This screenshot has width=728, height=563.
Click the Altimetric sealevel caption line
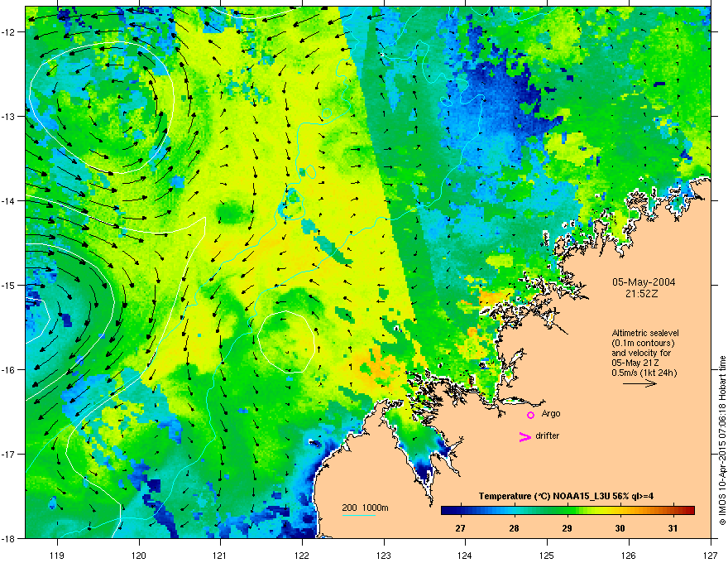pos(645,333)
